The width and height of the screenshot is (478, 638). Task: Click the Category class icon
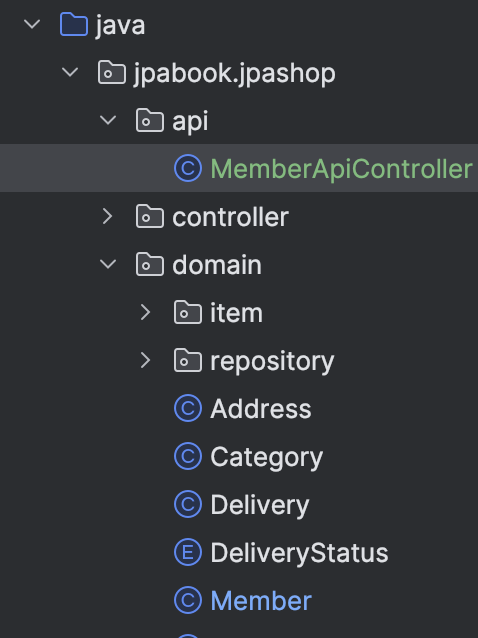pyautogui.click(x=188, y=456)
